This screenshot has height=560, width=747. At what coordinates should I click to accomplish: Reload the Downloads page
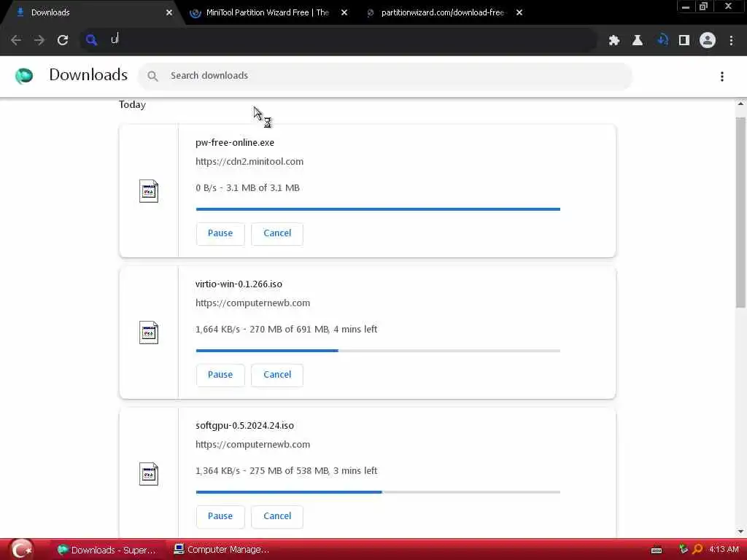pyautogui.click(x=63, y=41)
